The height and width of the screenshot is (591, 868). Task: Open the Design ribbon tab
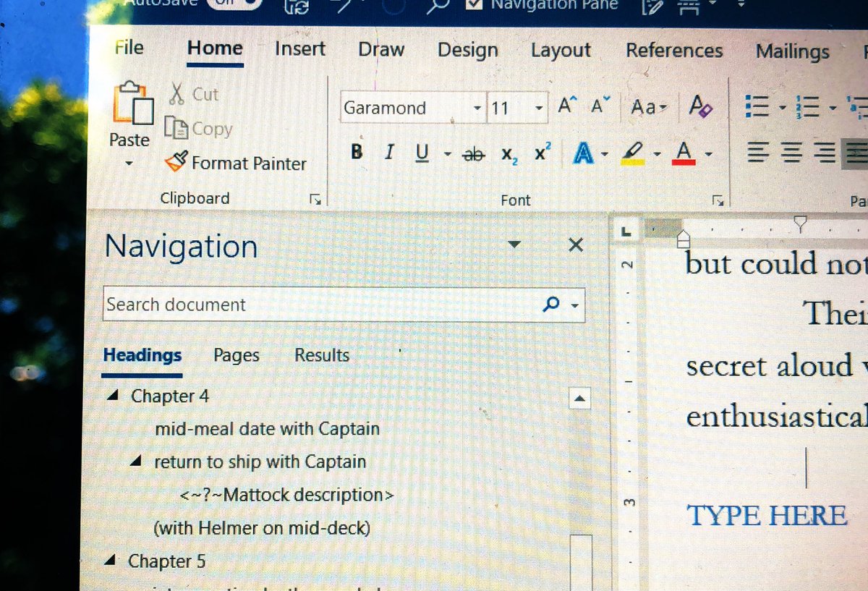click(x=467, y=51)
